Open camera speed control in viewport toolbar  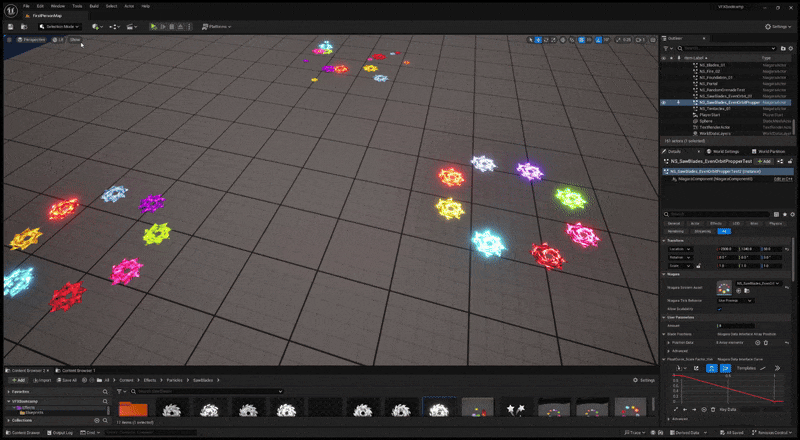tap(640, 40)
